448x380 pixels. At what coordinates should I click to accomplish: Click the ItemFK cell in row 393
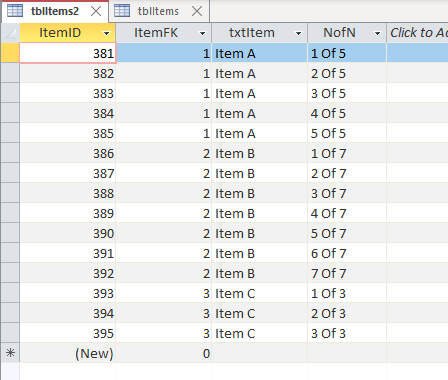(164, 293)
